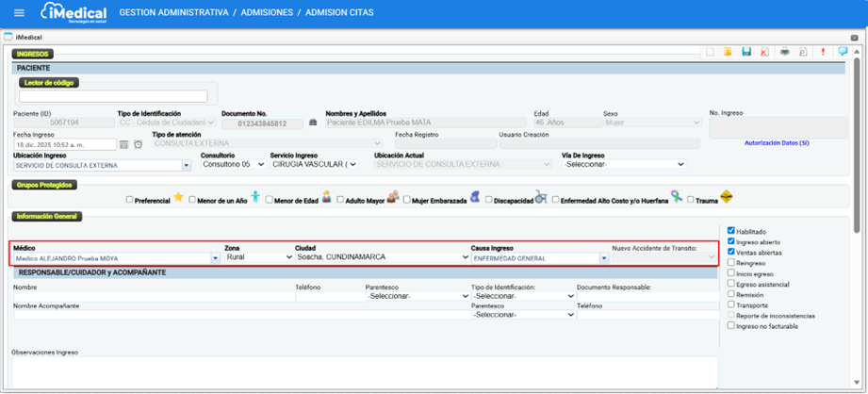Click the blue floppy disk save icon

[746, 53]
